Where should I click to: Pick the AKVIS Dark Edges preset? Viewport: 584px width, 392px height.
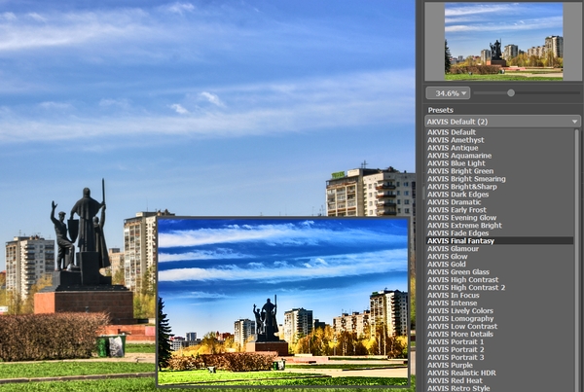[499, 195]
